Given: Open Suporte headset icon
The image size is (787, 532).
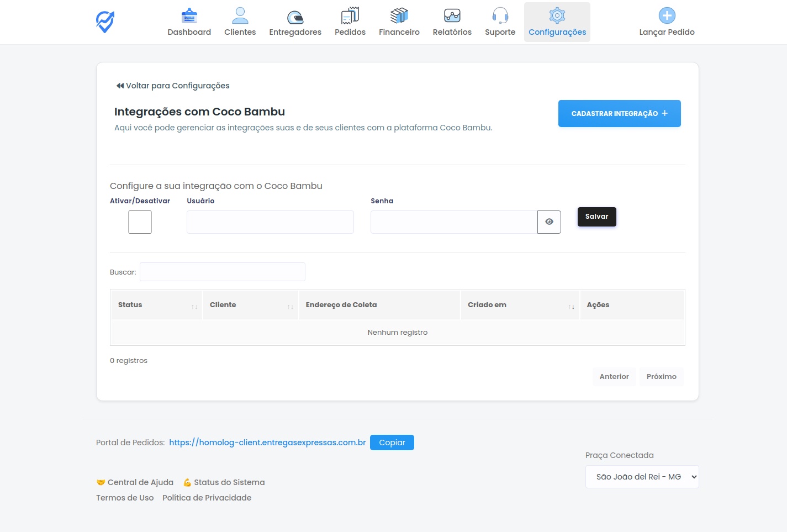Looking at the screenshot, I should [500, 16].
